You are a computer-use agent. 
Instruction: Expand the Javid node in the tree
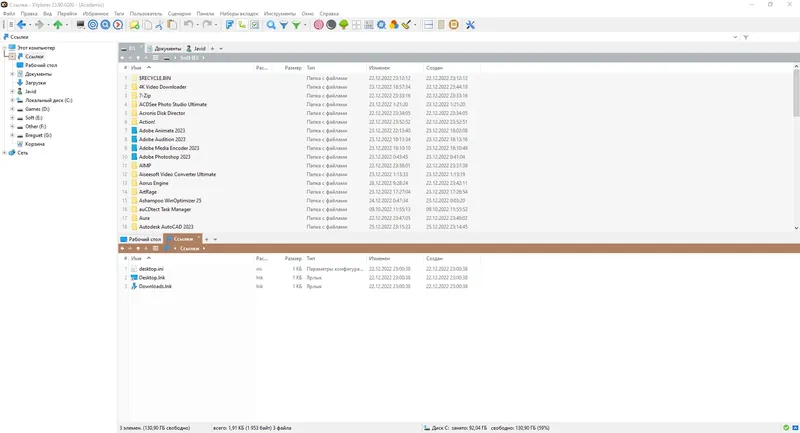click(x=12, y=91)
